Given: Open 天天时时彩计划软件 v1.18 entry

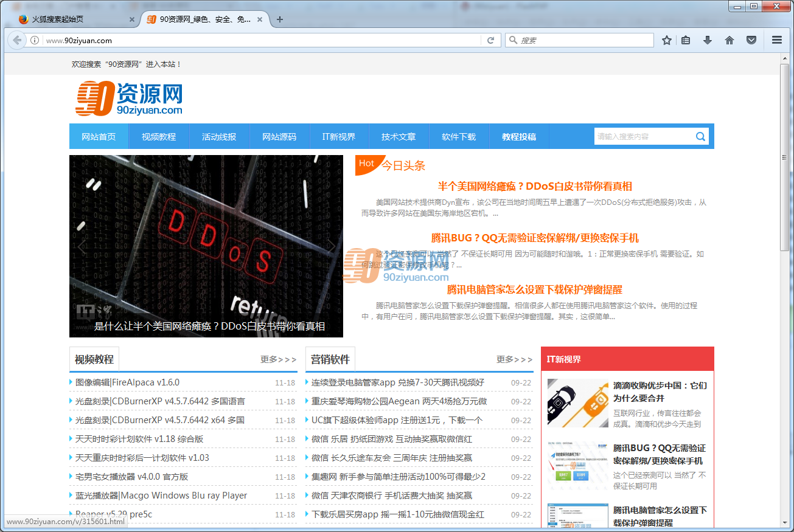Looking at the screenshot, I should 139,439.
